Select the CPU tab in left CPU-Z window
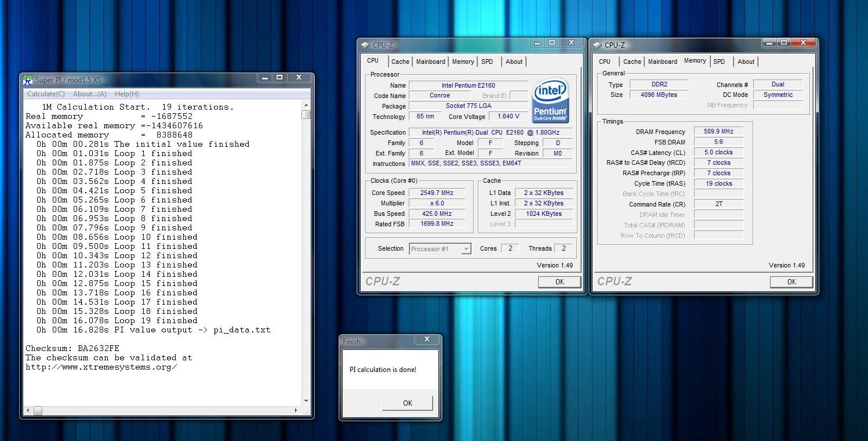Image resolution: width=868 pixels, height=441 pixels. 373,61
